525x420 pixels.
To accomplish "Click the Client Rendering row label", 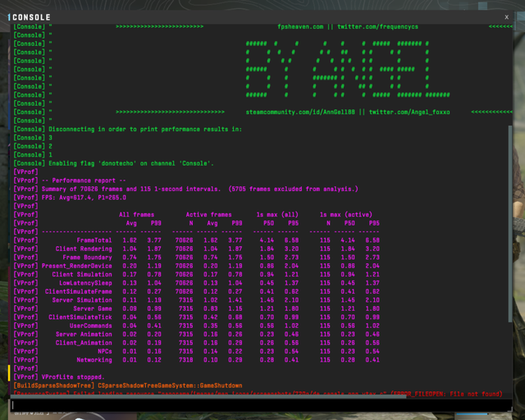I will point(84,249).
